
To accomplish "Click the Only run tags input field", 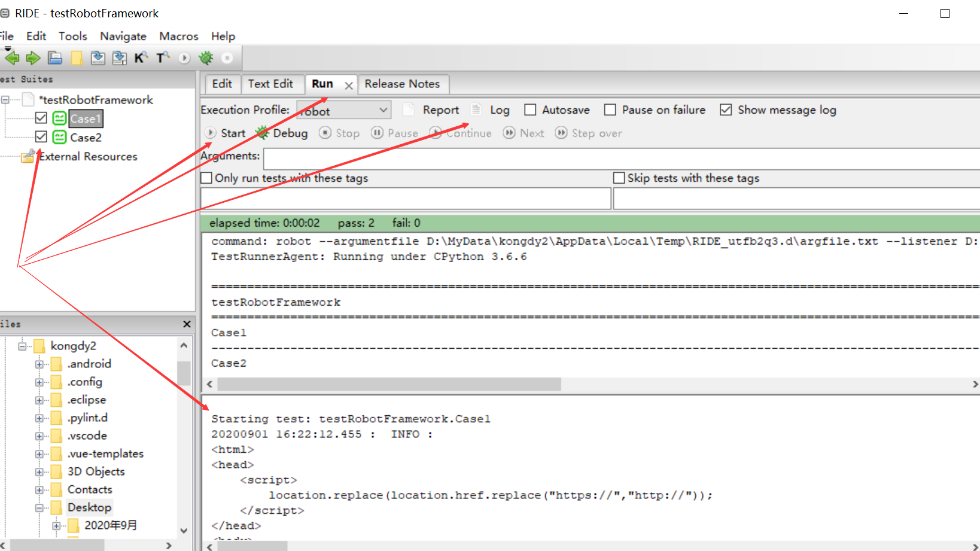I will click(406, 198).
